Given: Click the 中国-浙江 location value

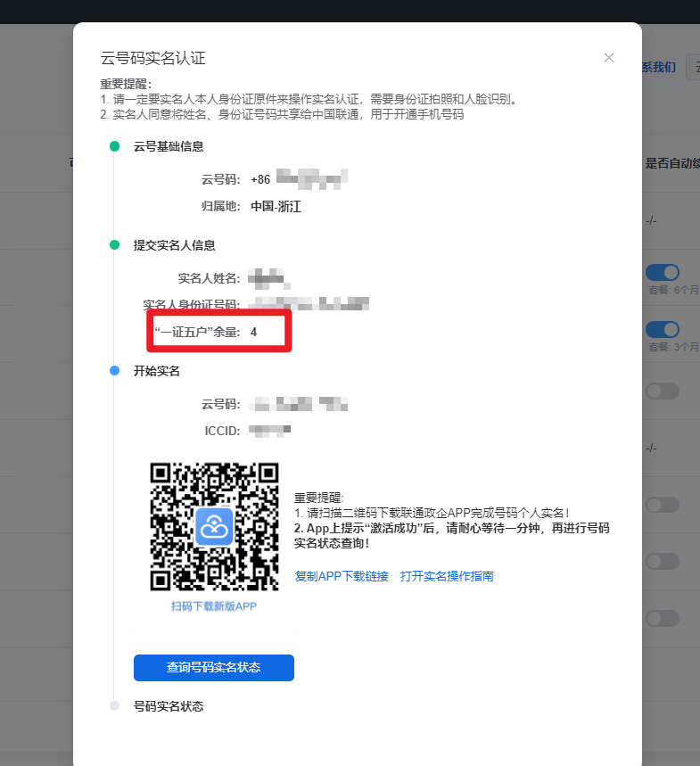Looking at the screenshot, I should [276, 207].
